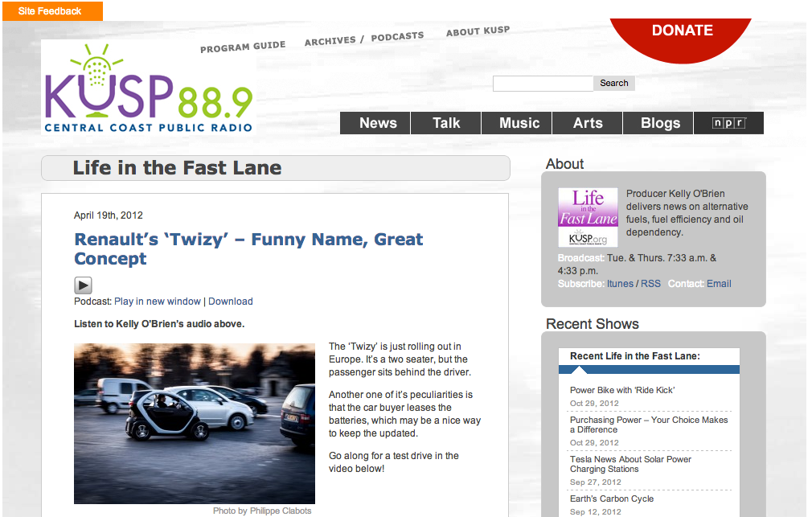Click Photo by Philippe Clabots caption
812x517 pixels.
tap(262, 511)
